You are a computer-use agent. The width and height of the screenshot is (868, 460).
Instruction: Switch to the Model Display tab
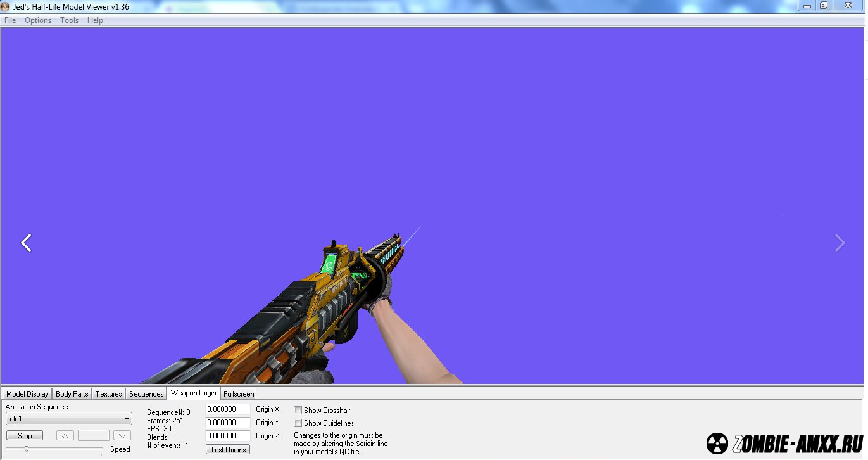pos(27,394)
